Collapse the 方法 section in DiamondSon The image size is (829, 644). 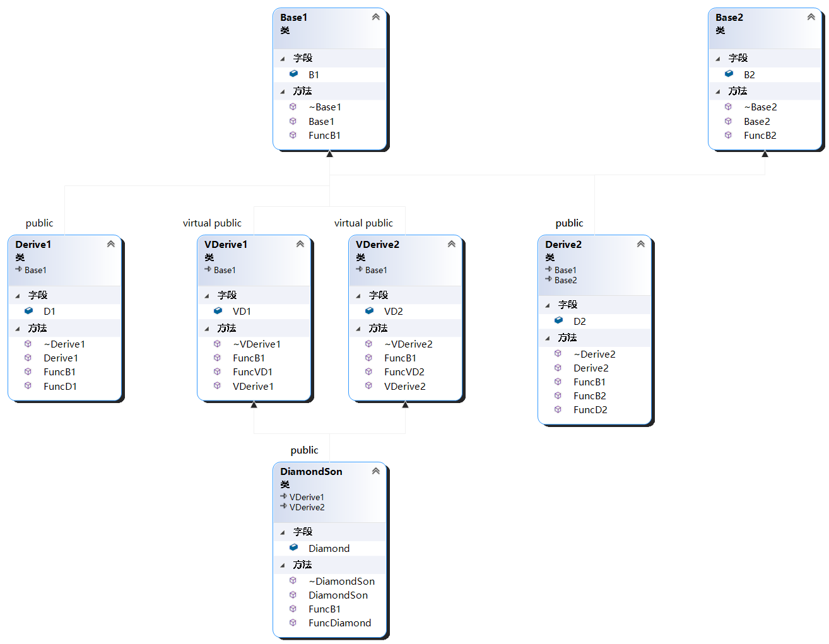coord(283,565)
